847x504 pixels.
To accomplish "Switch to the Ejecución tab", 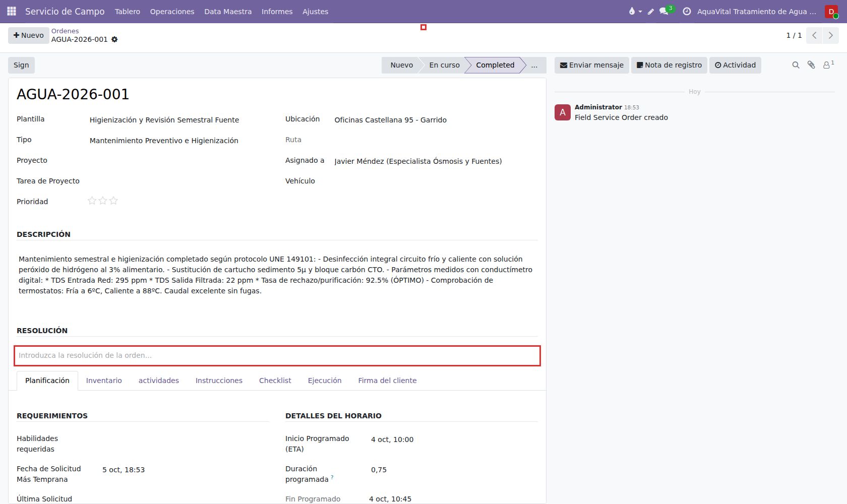I will tap(325, 381).
